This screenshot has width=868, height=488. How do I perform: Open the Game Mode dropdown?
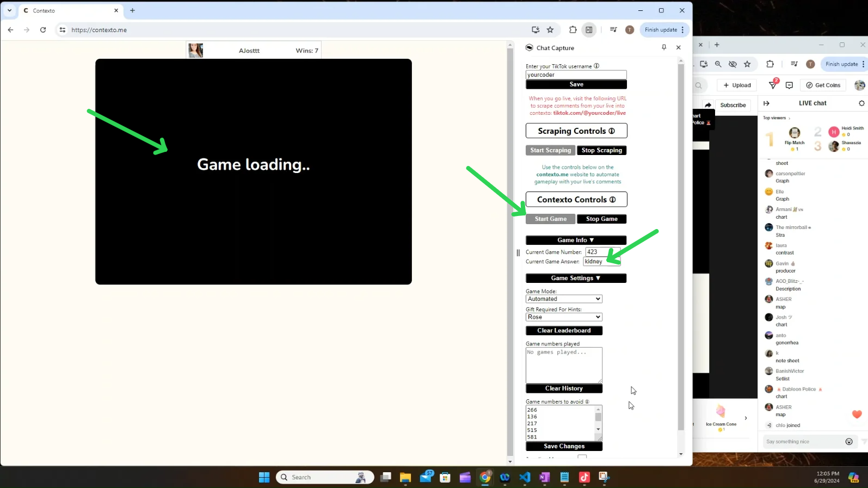tap(564, 299)
